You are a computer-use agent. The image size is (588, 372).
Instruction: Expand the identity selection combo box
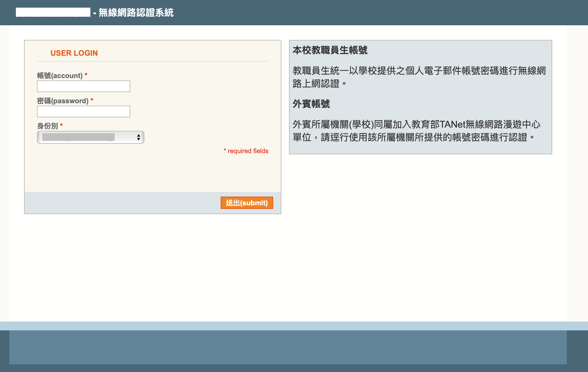90,137
